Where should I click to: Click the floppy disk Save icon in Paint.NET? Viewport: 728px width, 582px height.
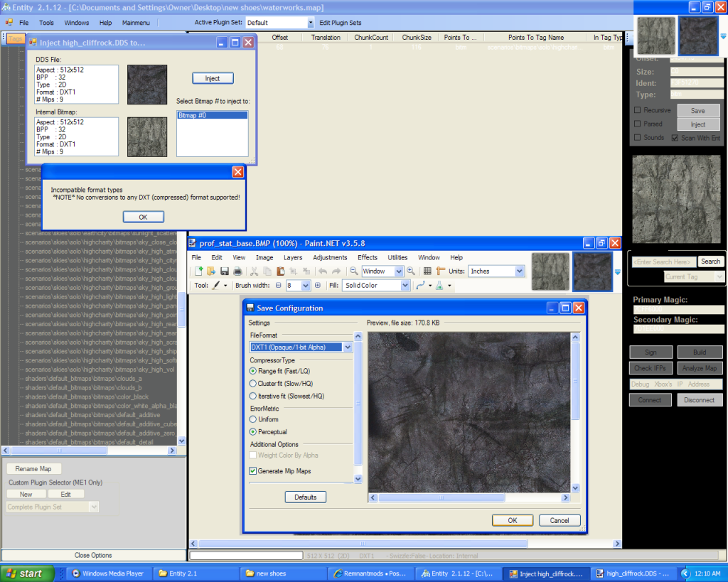225,271
